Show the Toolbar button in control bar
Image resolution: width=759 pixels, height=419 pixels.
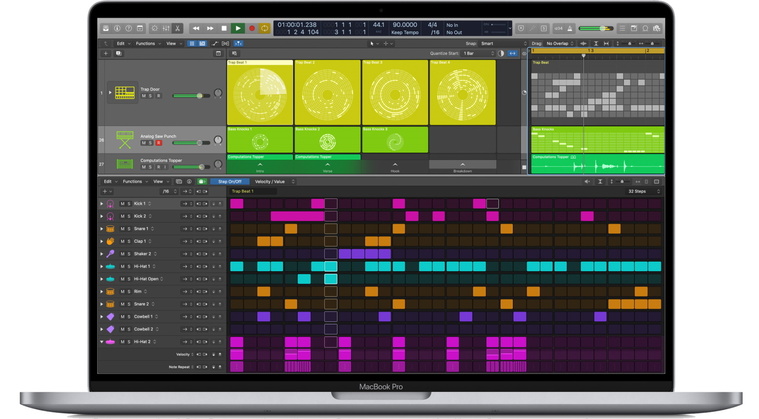(140, 29)
